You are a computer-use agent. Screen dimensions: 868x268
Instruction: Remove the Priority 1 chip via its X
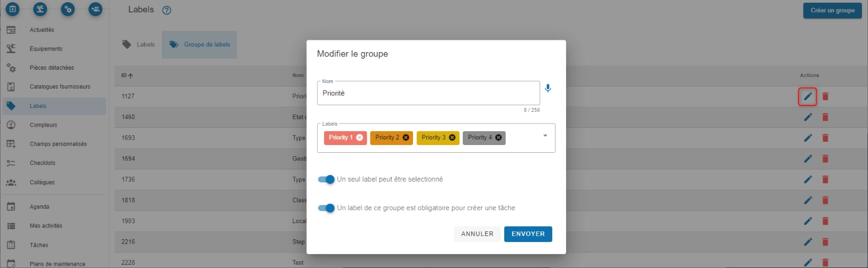pos(360,137)
